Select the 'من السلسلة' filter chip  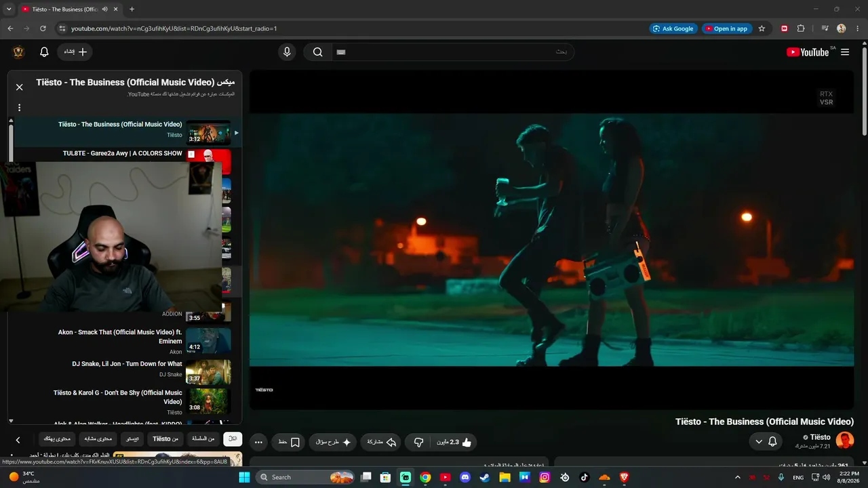click(x=202, y=439)
